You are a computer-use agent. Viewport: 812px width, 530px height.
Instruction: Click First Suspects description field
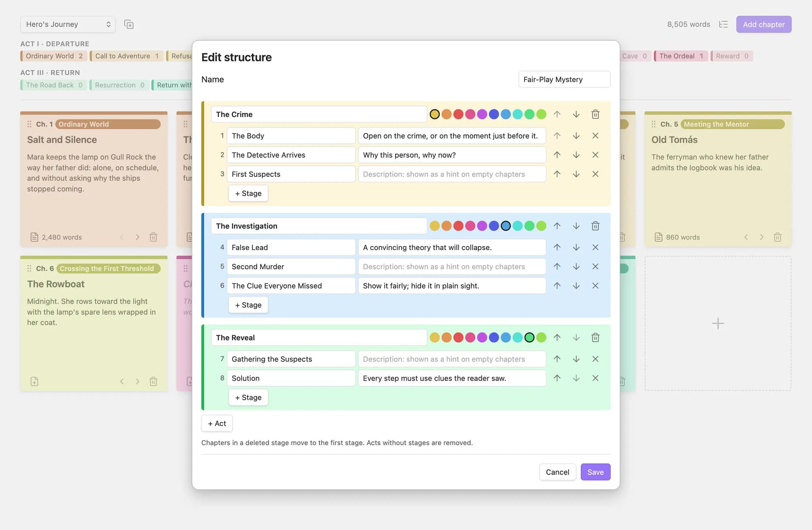point(452,174)
